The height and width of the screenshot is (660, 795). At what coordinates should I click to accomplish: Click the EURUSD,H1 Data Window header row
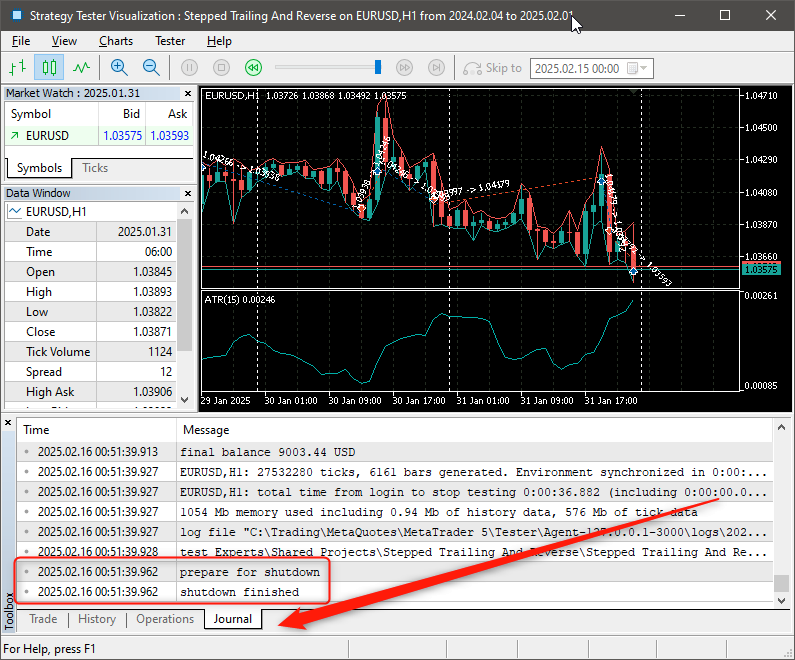[x=91, y=211]
